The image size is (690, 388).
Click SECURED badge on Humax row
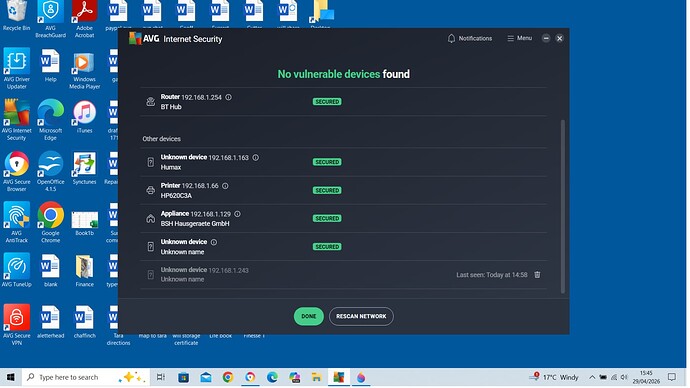(327, 162)
